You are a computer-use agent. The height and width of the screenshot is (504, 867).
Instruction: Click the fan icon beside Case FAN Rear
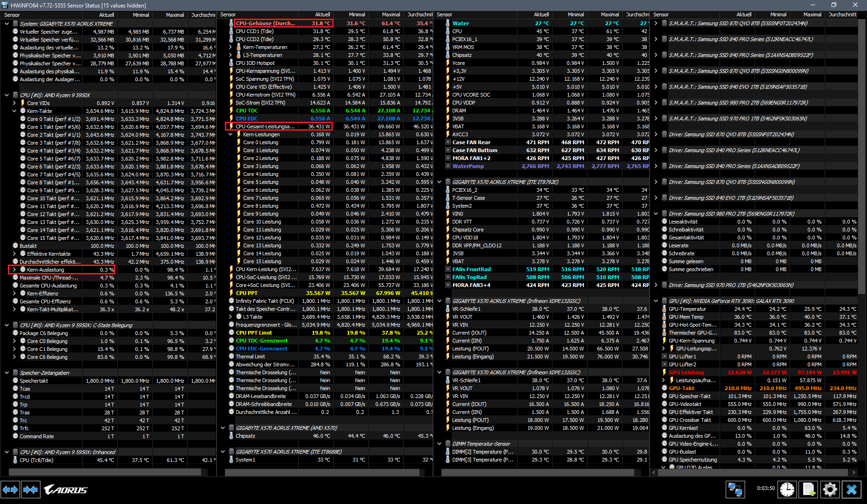(448, 142)
